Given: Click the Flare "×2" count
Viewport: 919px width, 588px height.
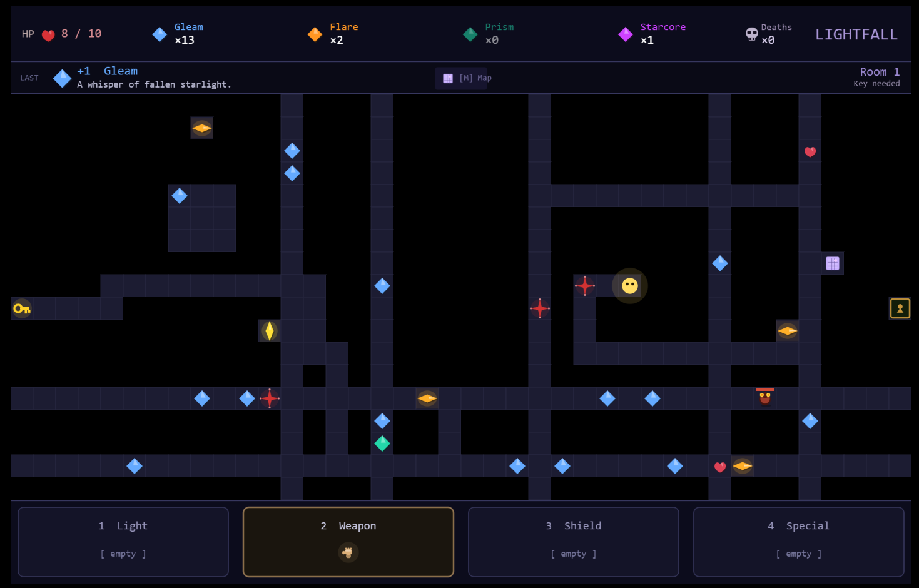Looking at the screenshot, I should tap(337, 40).
